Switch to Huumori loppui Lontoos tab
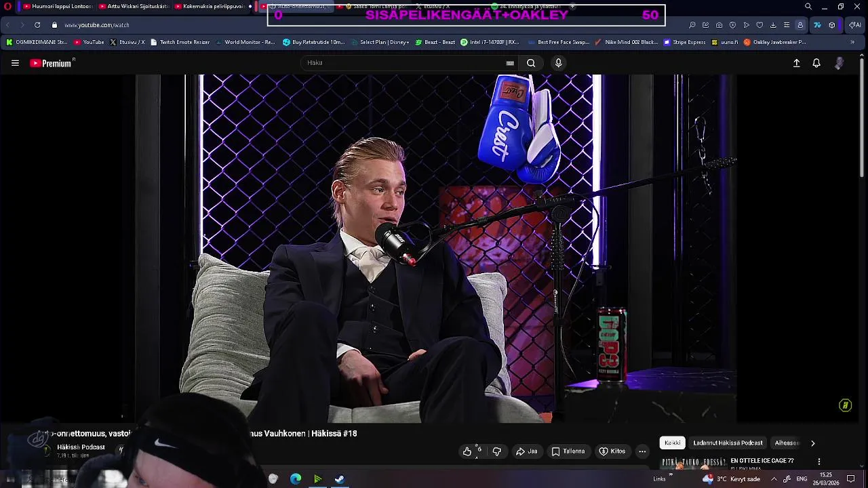868x488 pixels. pyautogui.click(x=57, y=7)
